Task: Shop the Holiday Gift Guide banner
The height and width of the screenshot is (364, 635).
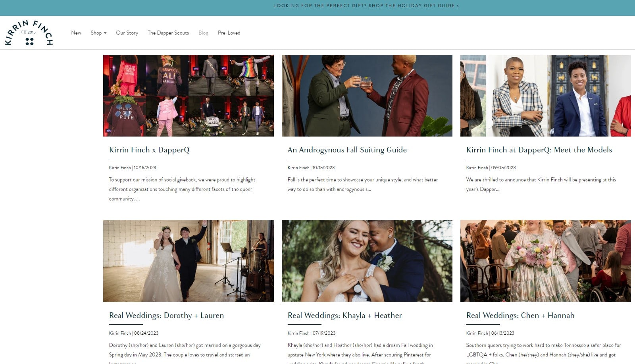Action: pos(366,6)
